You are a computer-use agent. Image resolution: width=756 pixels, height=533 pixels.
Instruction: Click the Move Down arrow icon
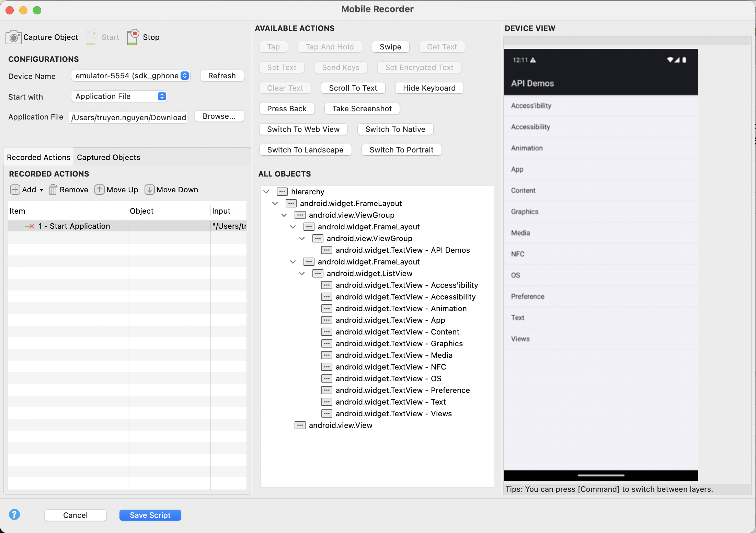click(149, 190)
